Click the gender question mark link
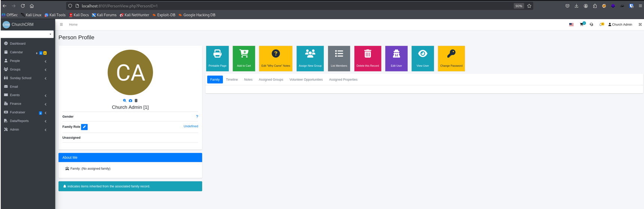This screenshot has width=644, height=209. point(197,116)
